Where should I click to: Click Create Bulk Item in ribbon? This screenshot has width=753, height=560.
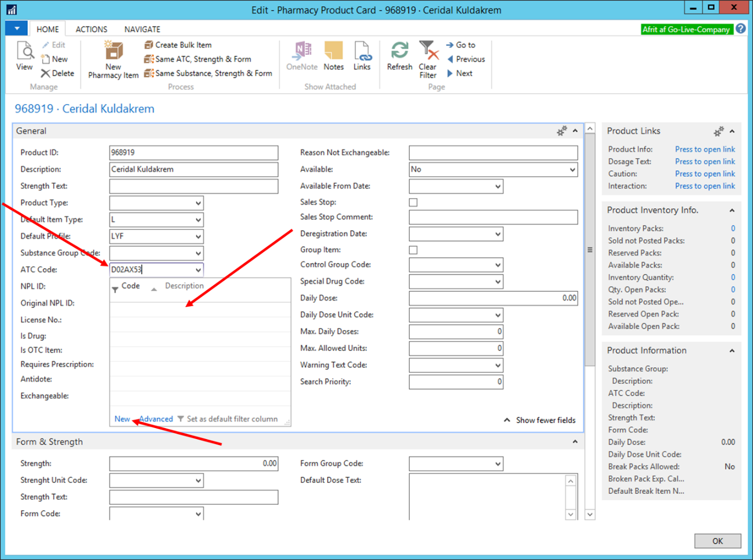click(178, 45)
